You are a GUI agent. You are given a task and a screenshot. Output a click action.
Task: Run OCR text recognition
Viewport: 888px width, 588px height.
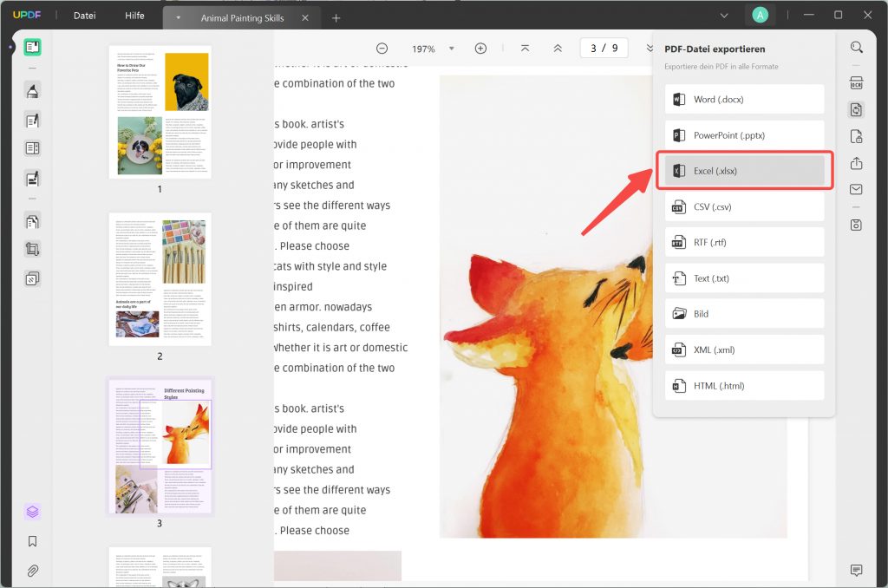856,82
